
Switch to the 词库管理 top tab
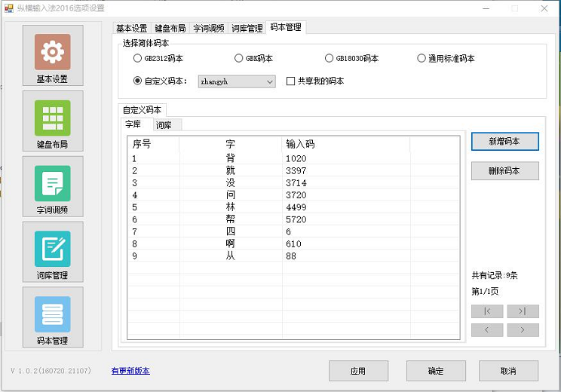247,28
